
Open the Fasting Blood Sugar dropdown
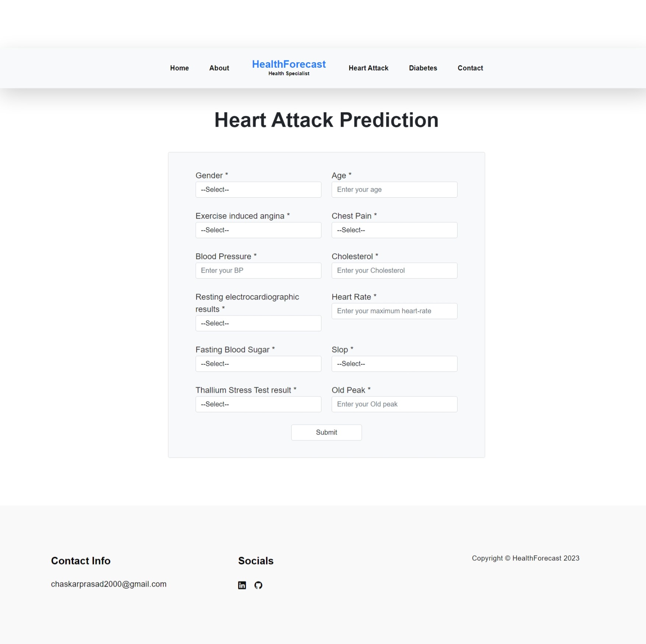[258, 364]
